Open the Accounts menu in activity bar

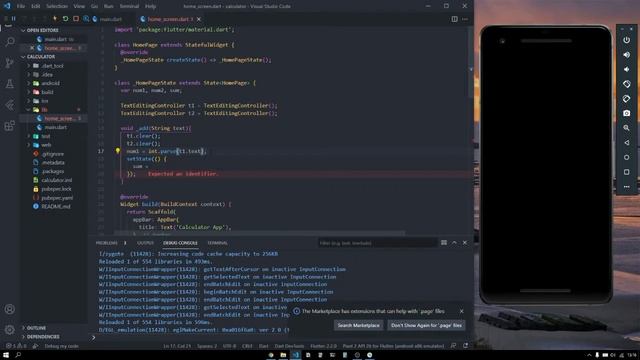pos(10,309)
